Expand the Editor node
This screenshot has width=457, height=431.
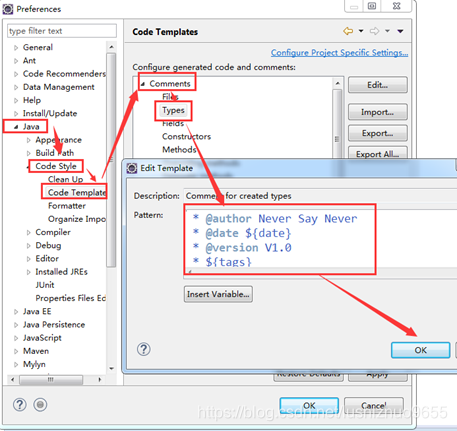click(x=29, y=259)
